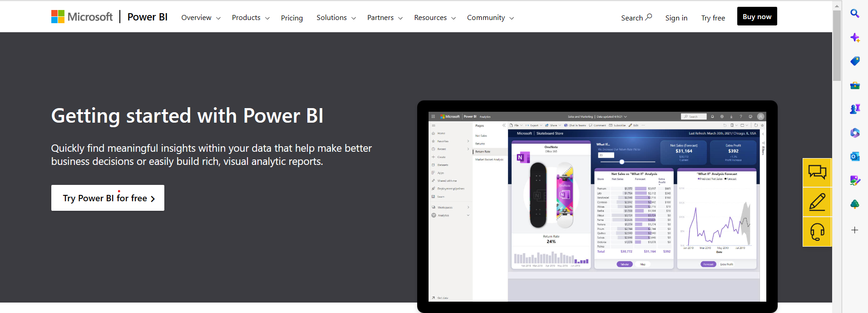Open the green tree icon in sidebar
This screenshot has height=313, width=868.
click(x=855, y=204)
